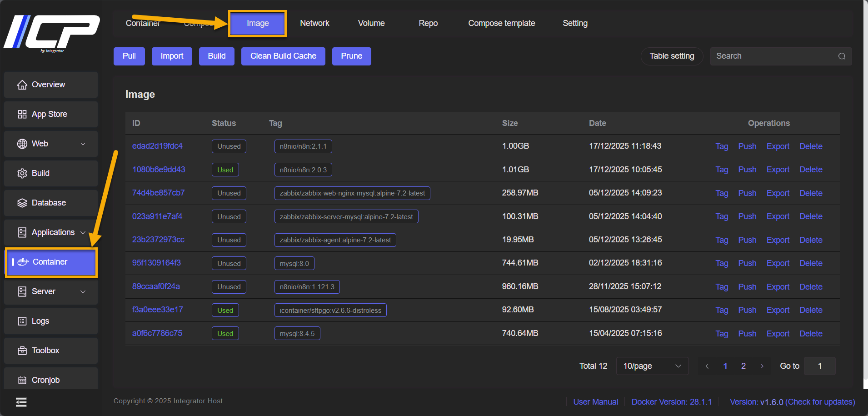Select page 2 in pagination

pyautogui.click(x=743, y=366)
